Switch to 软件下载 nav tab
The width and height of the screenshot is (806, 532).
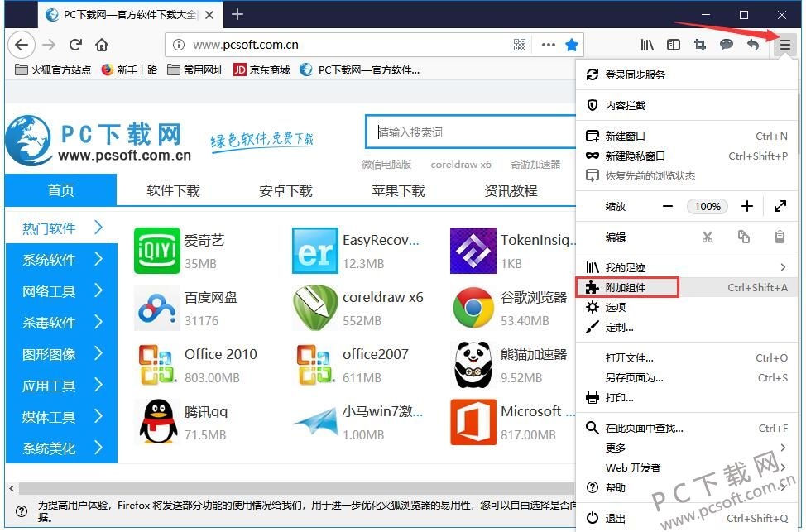(x=173, y=190)
